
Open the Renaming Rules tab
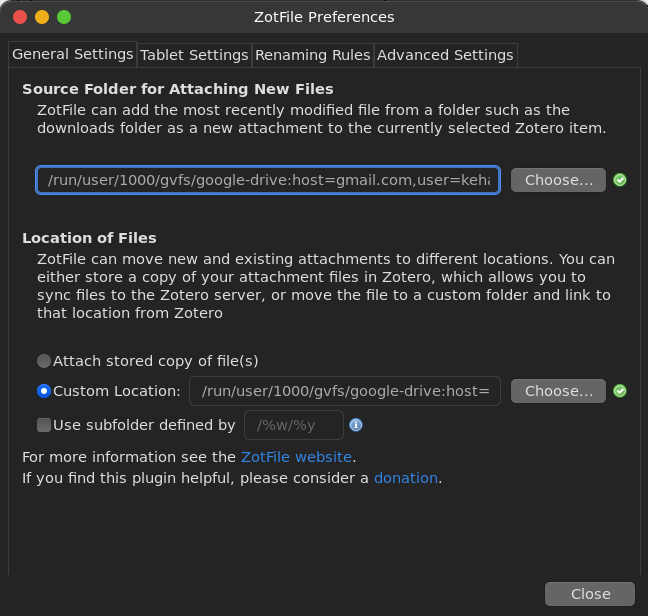(x=313, y=55)
